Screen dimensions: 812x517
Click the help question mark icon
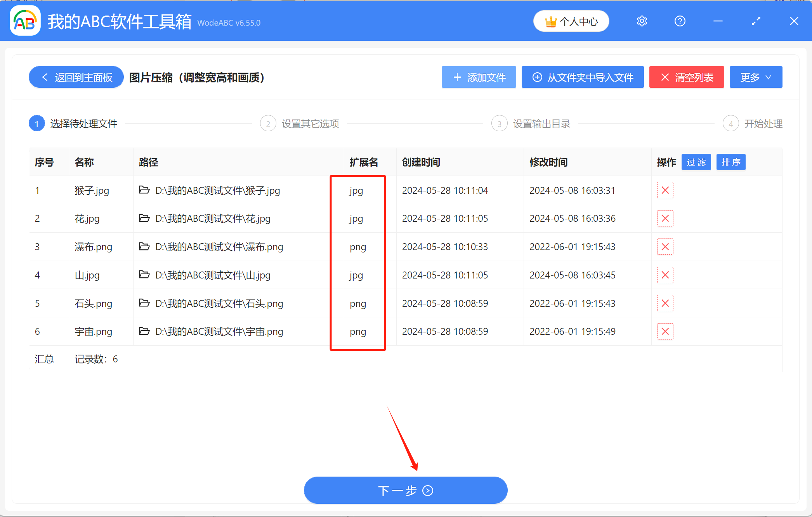[x=680, y=21]
